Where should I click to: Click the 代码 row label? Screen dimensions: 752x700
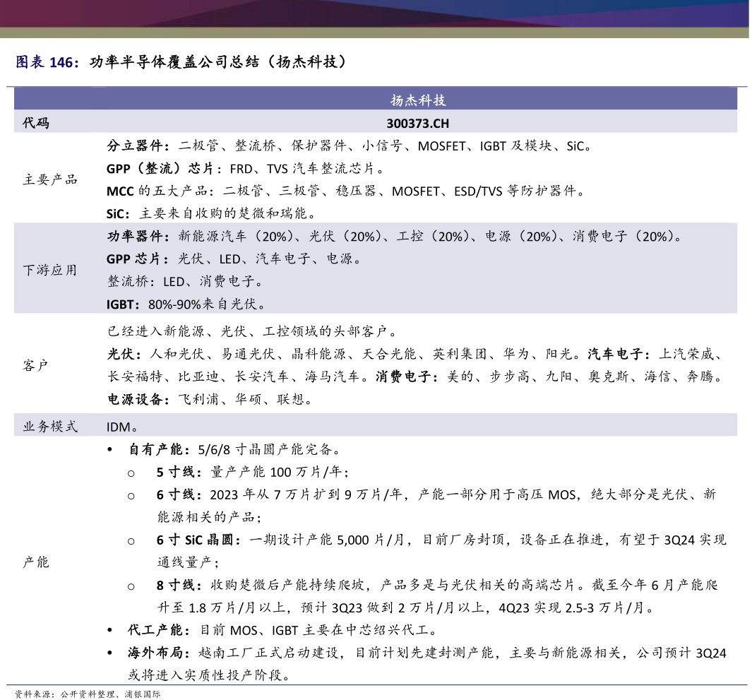click(x=36, y=123)
